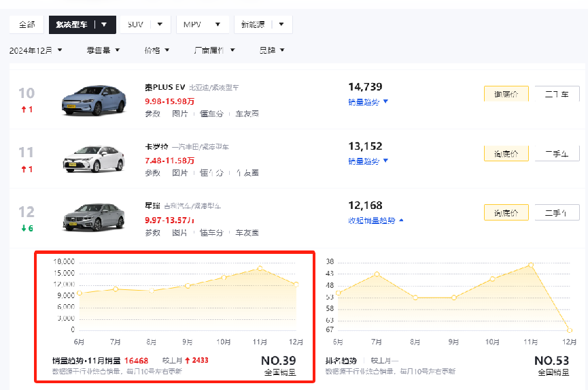
Task: Click 询底价 button for 秦PLUS EV
Action: coord(506,94)
